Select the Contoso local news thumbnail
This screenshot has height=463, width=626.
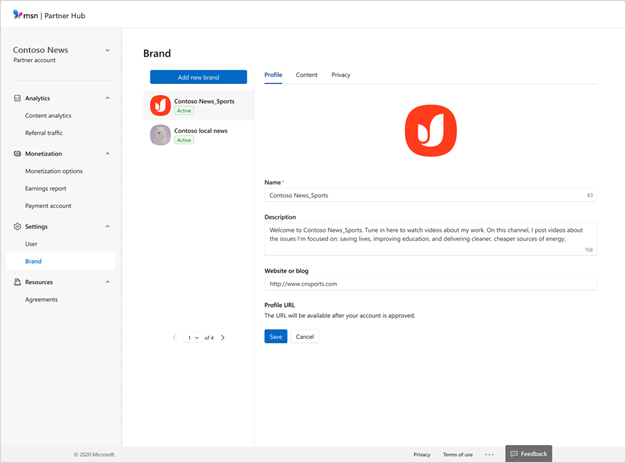tap(160, 135)
